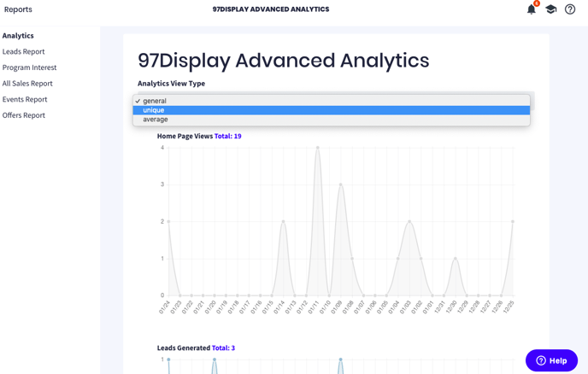Click the '97Display Advanced Analytics' heading

[x=284, y=61]
